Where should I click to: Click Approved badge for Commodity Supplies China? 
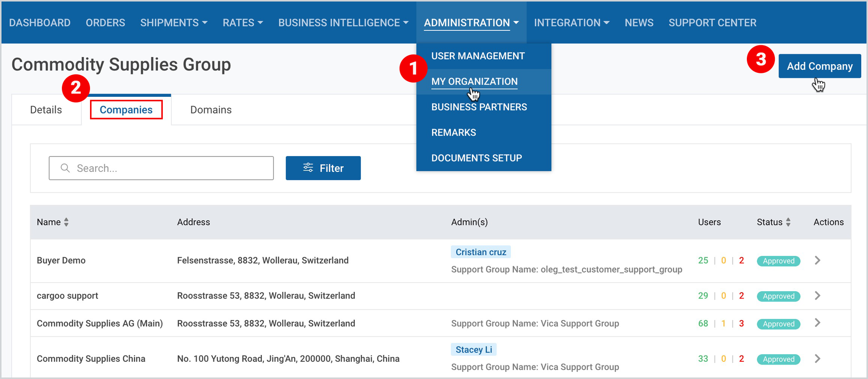[x=778, y=359]
